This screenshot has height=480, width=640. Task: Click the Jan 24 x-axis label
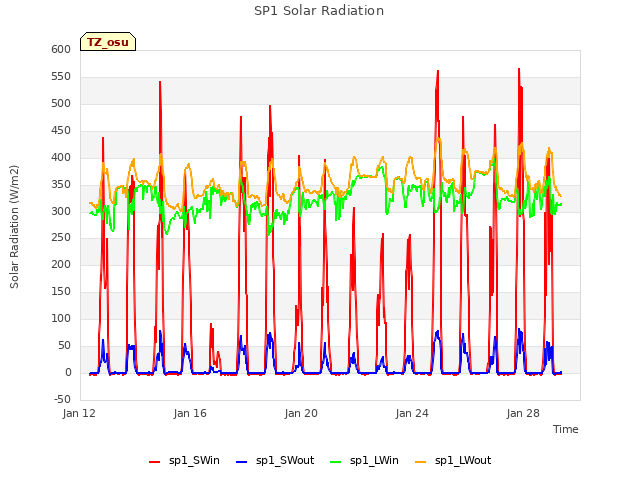412,413
